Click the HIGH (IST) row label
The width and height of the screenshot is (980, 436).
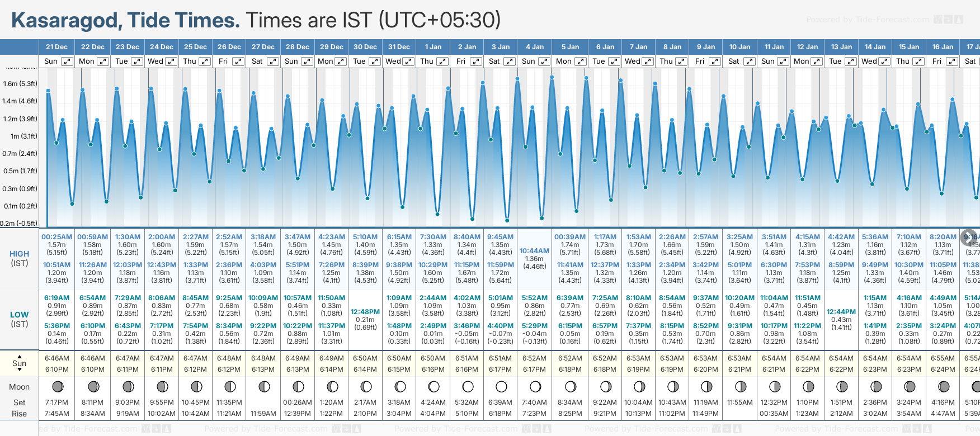(20, 258)
